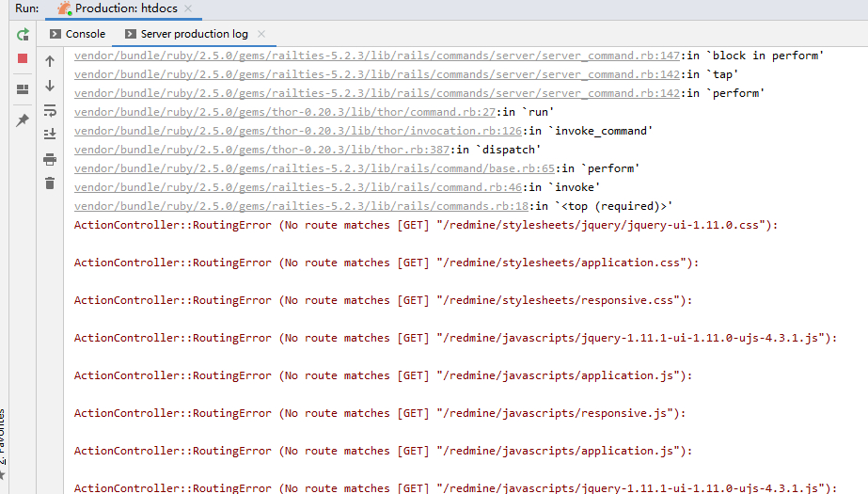
Task: Open server_command.rb:142 link in `perform' line
Action: coord(377,93)
